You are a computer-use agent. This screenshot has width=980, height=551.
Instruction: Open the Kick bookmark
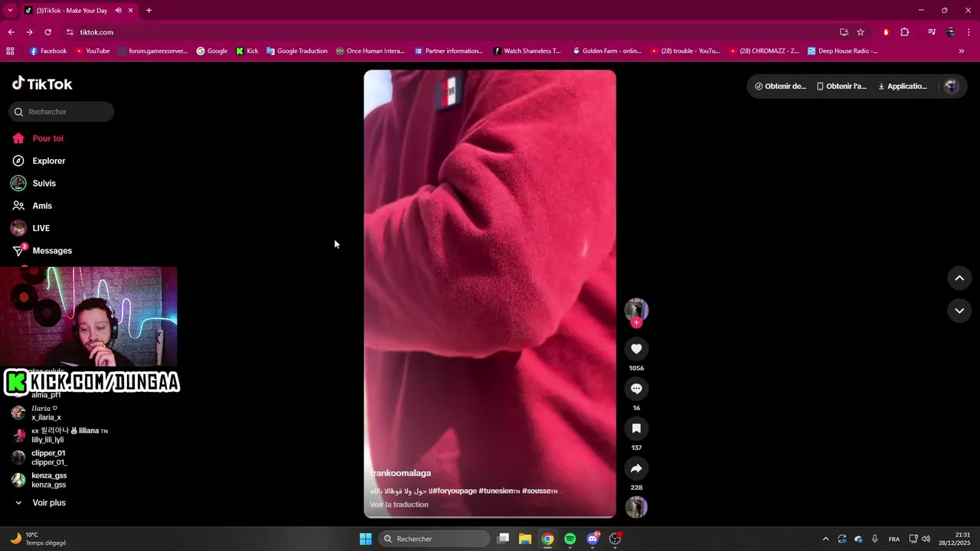click(x=247, y=51)
